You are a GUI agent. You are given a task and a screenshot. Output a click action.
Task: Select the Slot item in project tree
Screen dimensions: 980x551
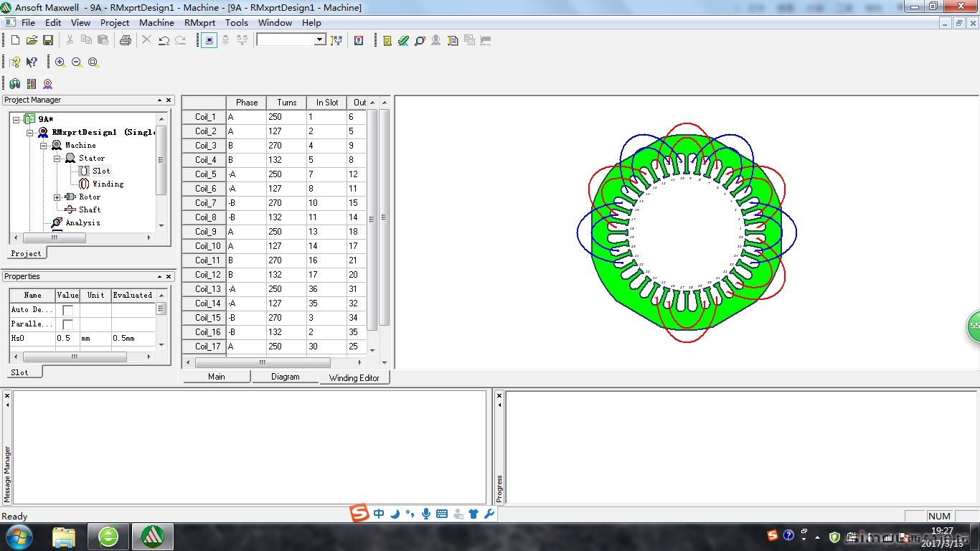tap(101, 171)
